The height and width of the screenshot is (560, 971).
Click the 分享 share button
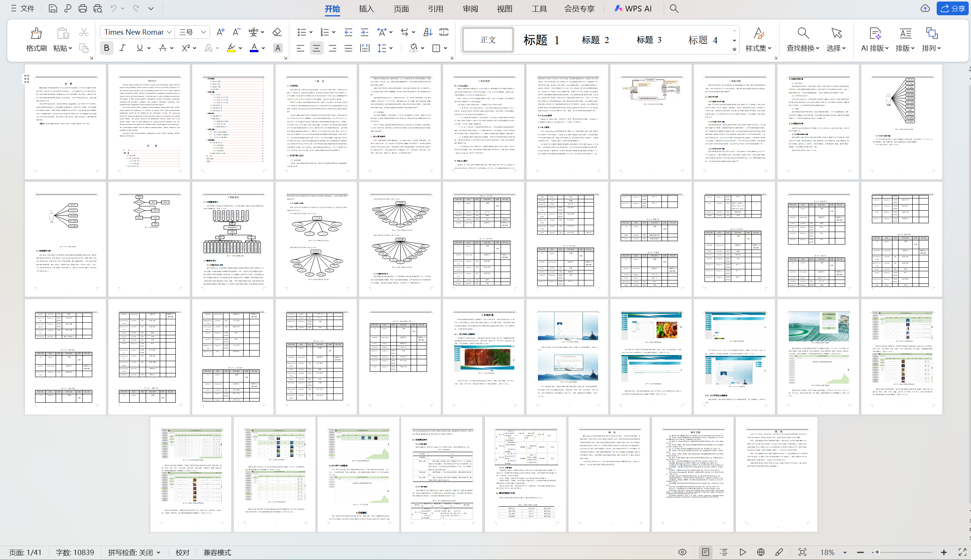(x=953, y=8)
